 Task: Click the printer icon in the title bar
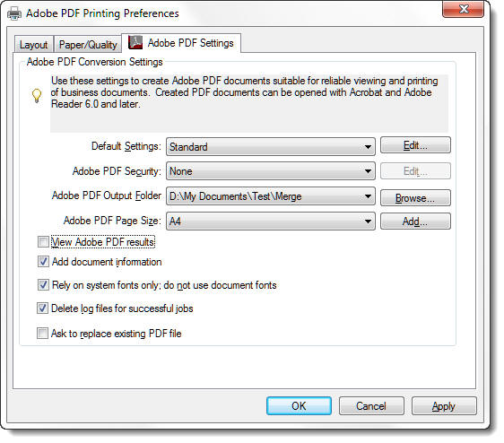point(14,13)
